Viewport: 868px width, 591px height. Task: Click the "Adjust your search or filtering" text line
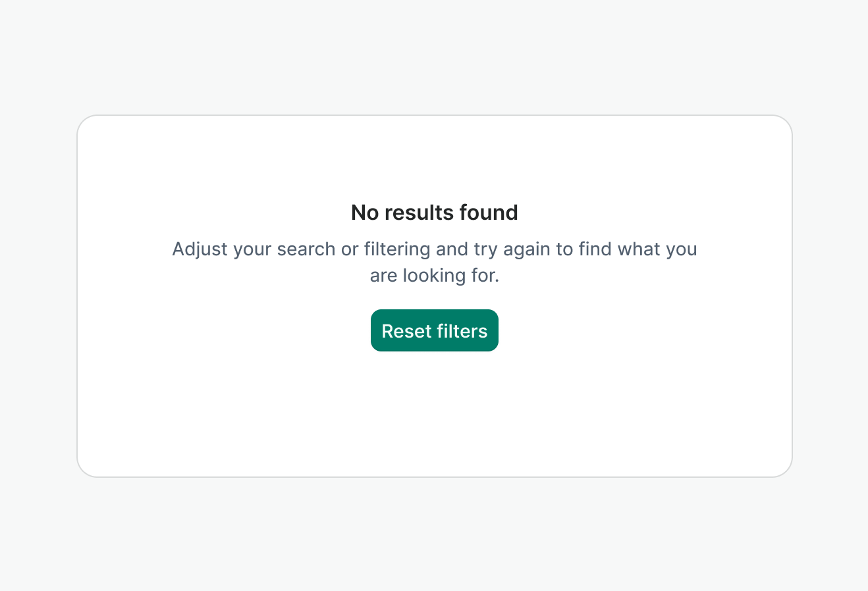(434, 249)
